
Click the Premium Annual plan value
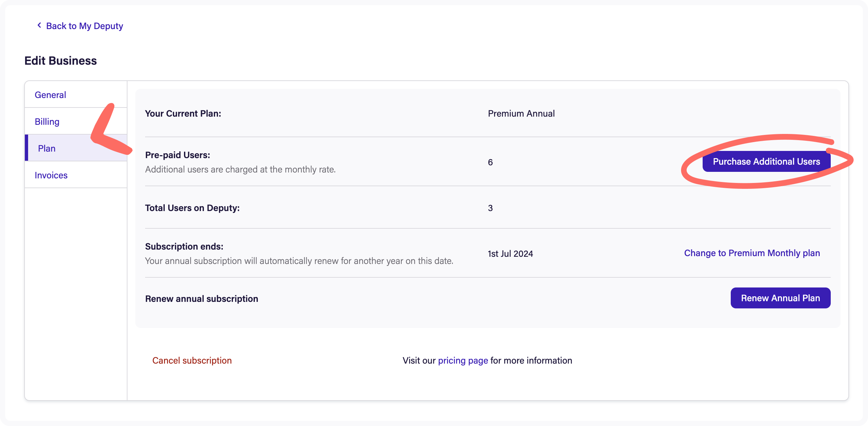521,113
